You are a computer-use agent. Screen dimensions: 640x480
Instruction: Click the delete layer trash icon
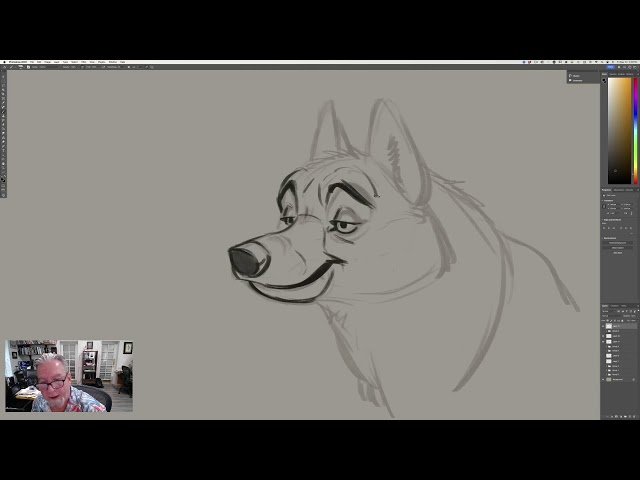(x=634, y=416)
